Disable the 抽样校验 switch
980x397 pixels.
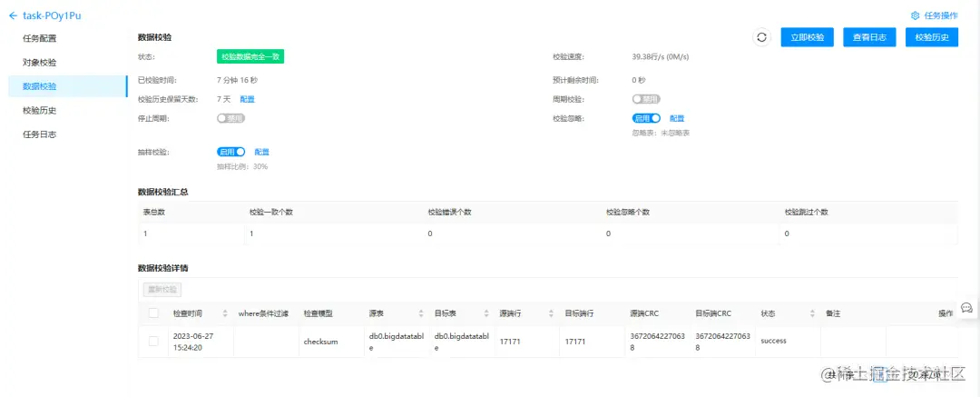(230, 152)
